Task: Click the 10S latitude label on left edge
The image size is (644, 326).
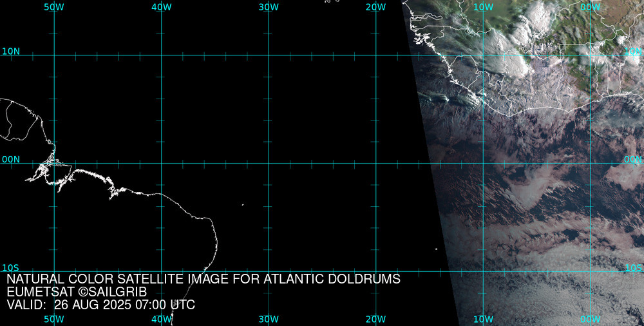Action: [11, 268]
